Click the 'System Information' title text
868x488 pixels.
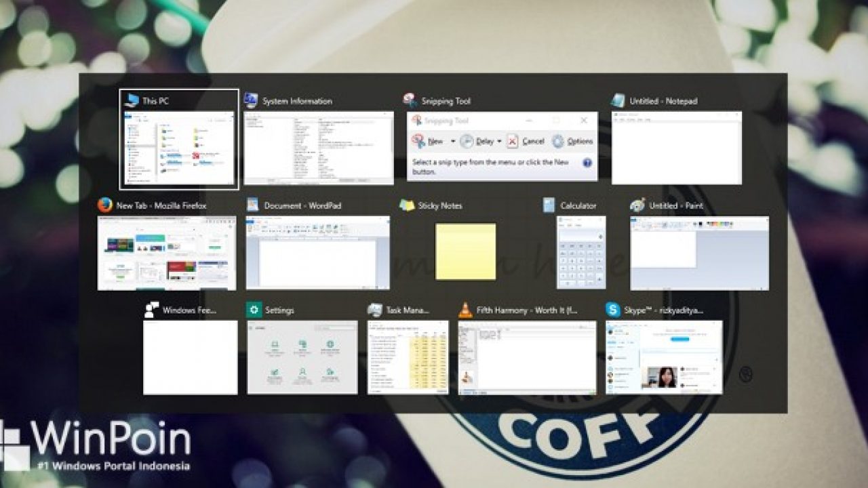(297, 101)
